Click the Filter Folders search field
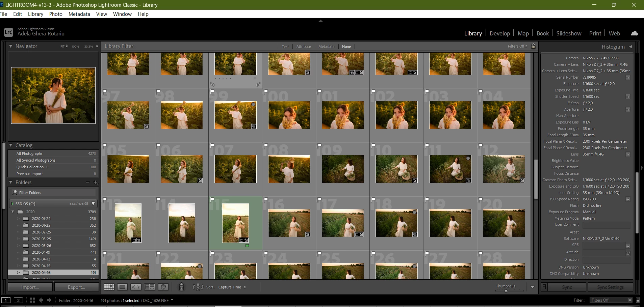This screenshot has height=307, width=644. (x=53, y=193)
